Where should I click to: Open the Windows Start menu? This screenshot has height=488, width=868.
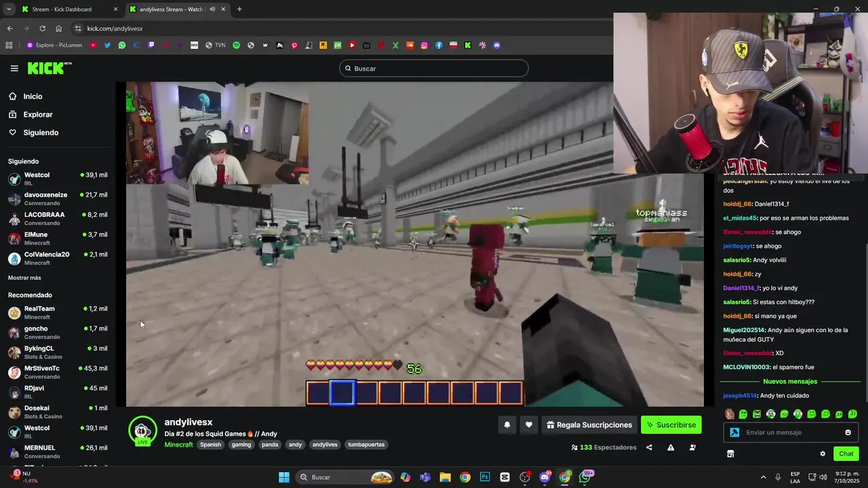point(284,477)
